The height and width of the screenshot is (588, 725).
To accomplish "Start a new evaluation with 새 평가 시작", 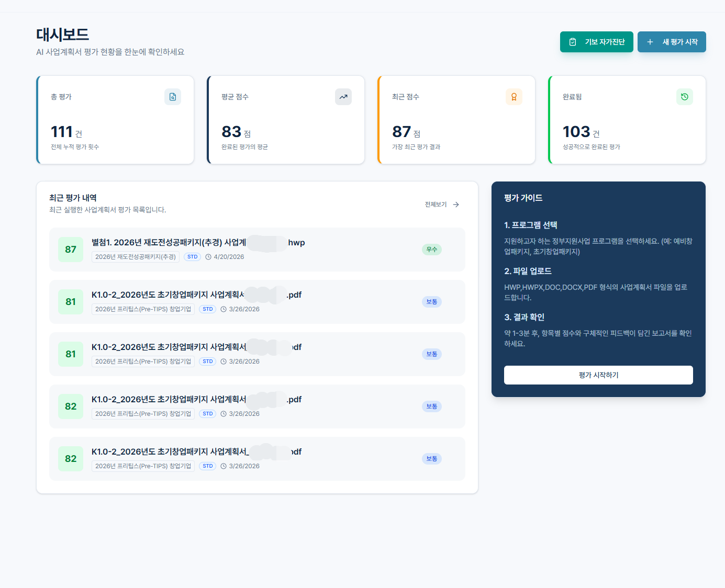I will click(672, 42).
